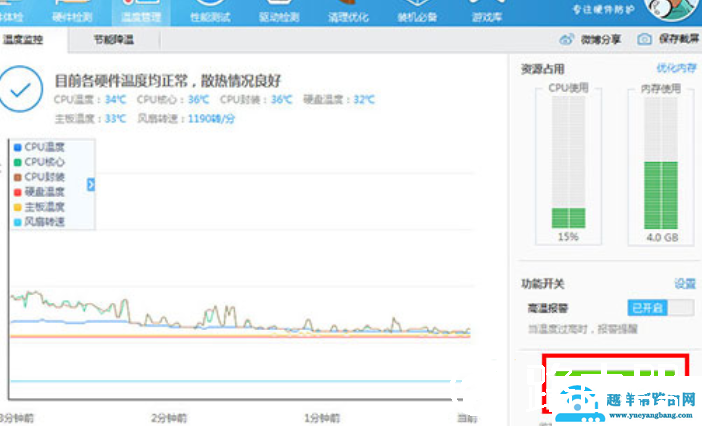Click the 4.0 GB memory value

point(662,237)
